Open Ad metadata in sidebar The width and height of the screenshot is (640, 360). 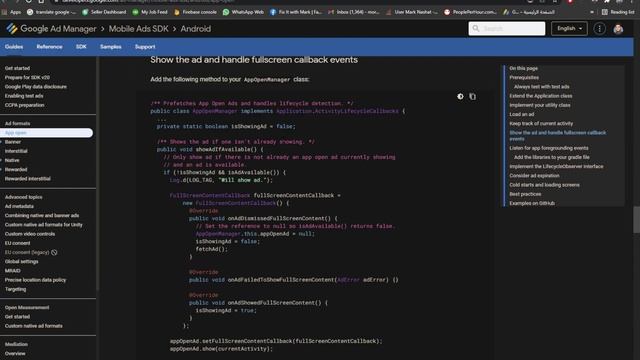[19, 206]
